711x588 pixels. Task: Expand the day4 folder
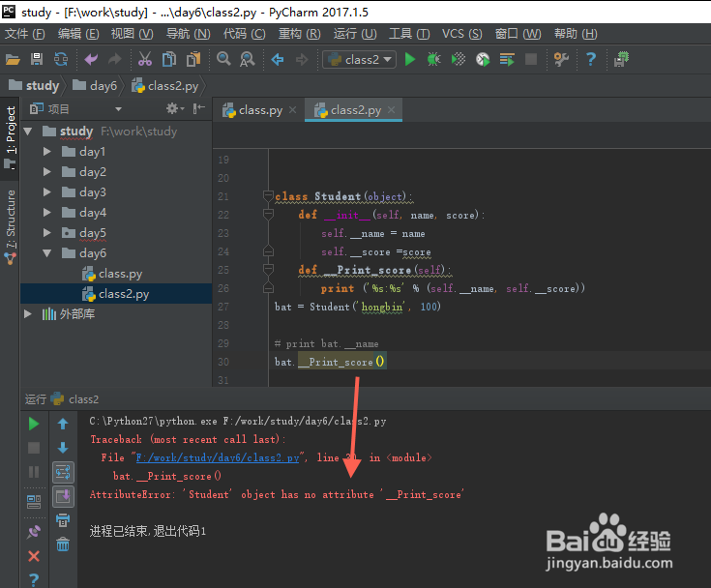click(x=47, y=213)
